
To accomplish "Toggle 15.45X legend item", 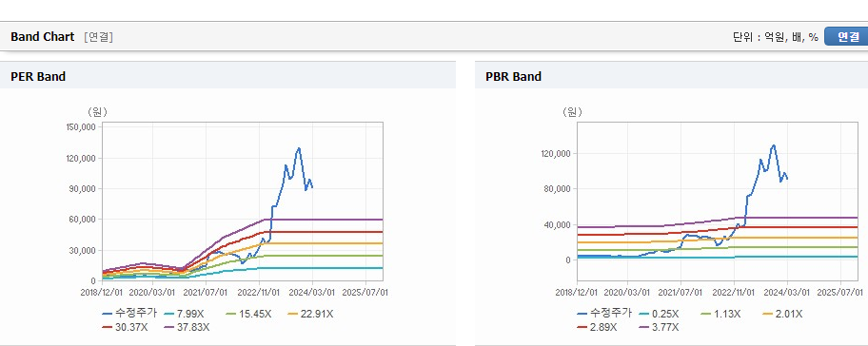I will [x=249, y=314].
